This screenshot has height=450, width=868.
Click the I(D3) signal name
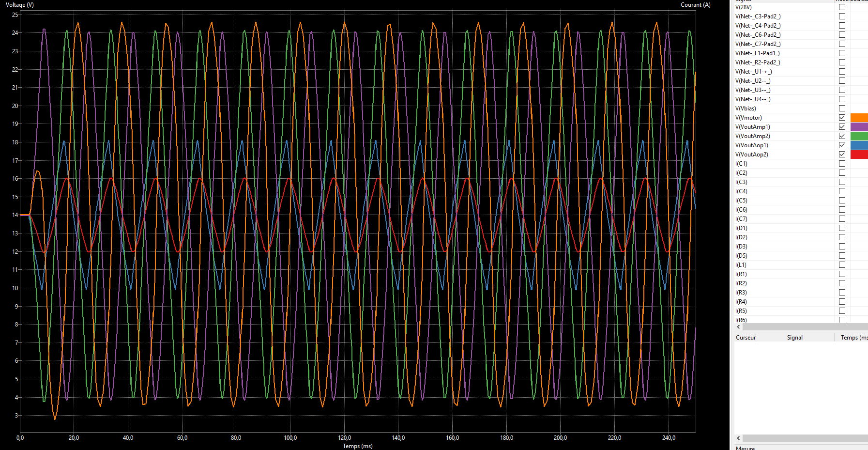pos(741,247)
